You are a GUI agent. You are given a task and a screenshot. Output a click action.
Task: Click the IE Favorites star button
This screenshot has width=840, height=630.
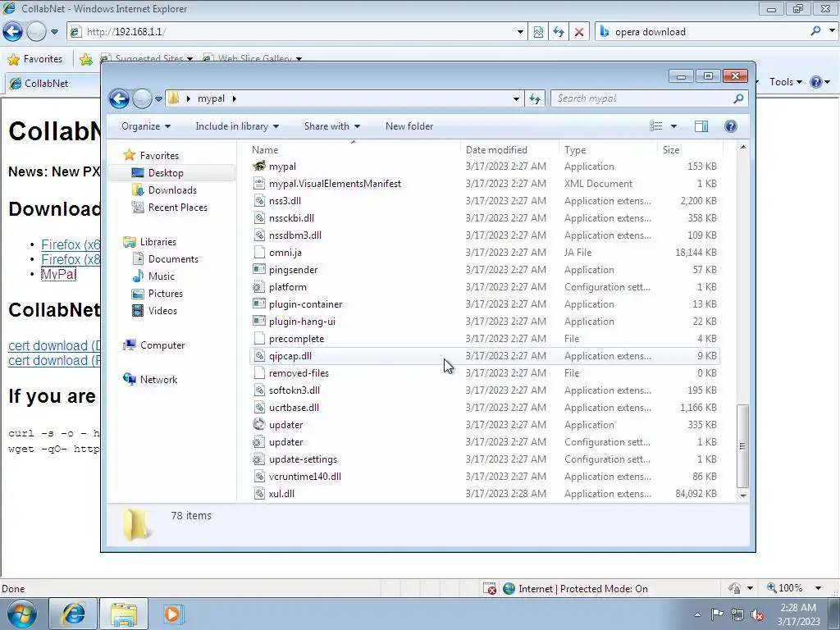pos(34,59)
